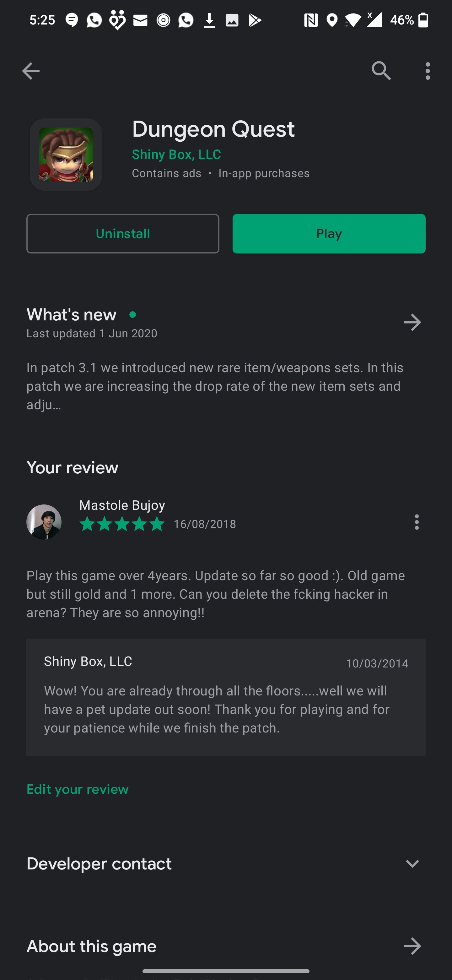This screenshot has width=452, height=980.
Task: Open About this game heading
Action: click(x=91, y=946)
